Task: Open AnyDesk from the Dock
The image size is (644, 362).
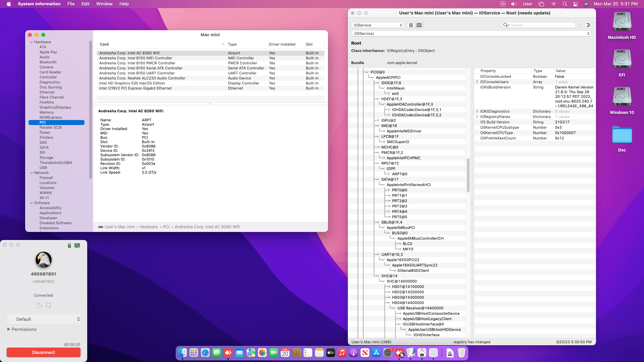Action: (228, 353)
